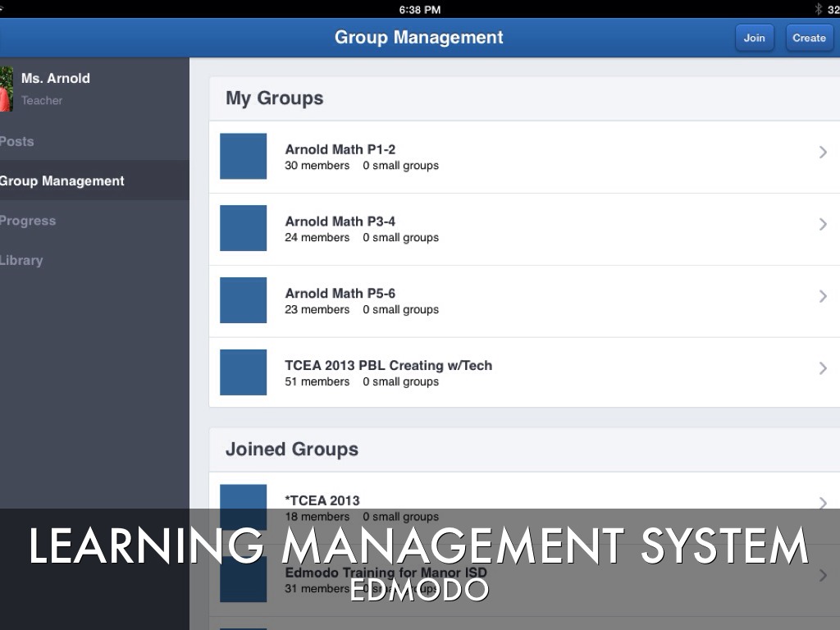Tap Ms. Arnold's profile photo
The width and height of the screenshot is (840, 630).
pos(7,89)
